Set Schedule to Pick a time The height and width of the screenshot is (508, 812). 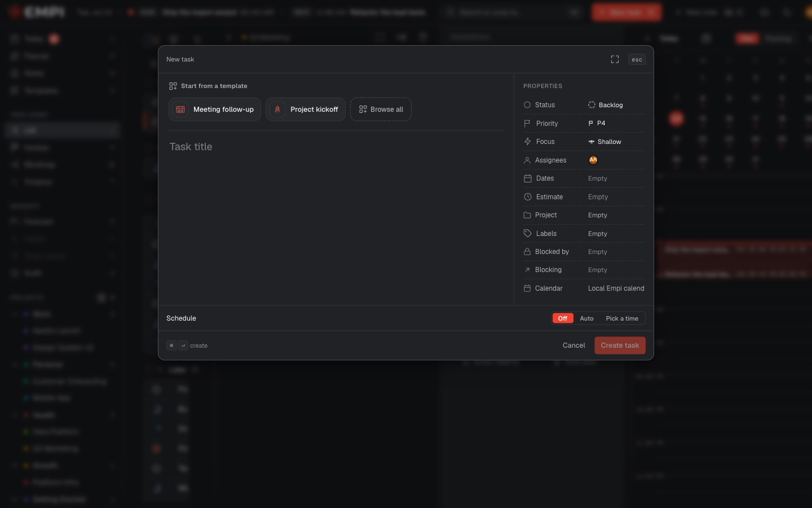click(622, 318)
